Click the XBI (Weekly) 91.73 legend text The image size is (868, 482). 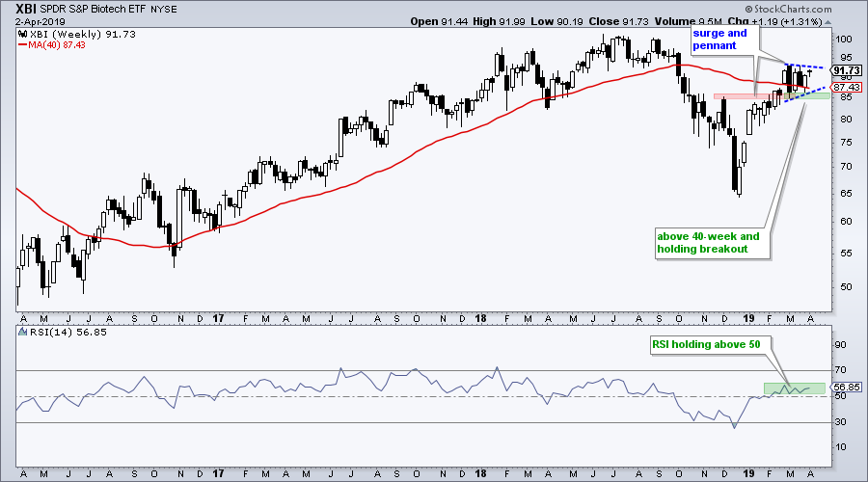82,35
